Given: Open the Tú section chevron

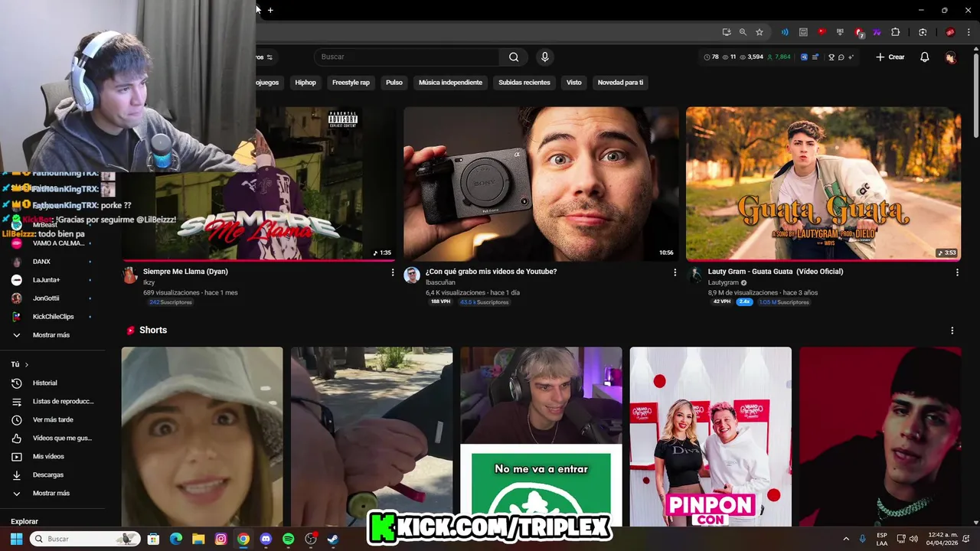Looking at the screenshot, I should coord(26,364).
